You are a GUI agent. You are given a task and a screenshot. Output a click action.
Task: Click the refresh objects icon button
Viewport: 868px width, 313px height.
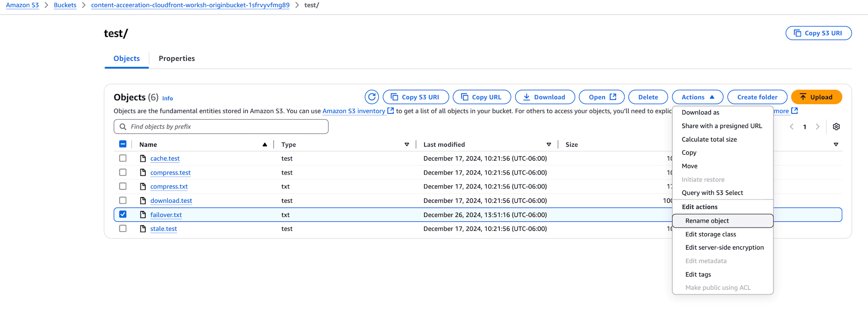372,97
